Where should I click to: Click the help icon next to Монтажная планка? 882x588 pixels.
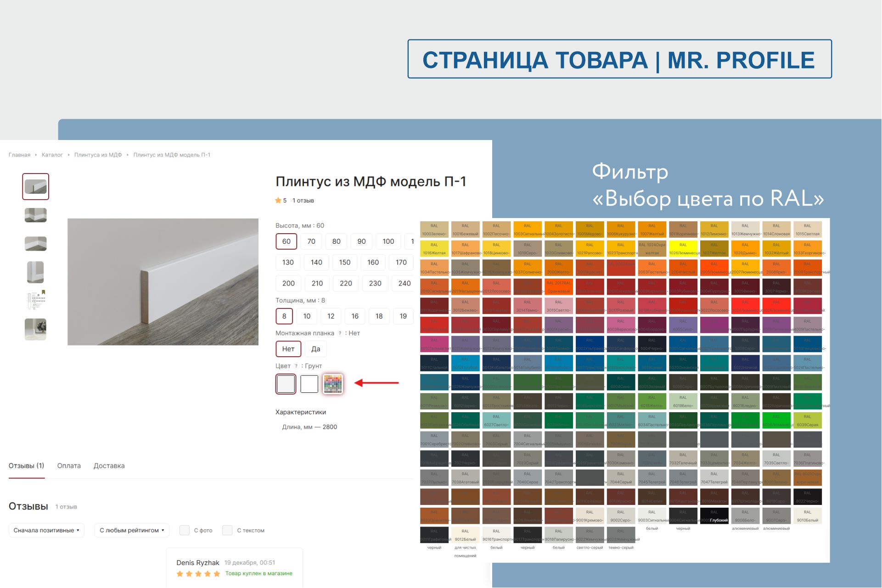340,333
